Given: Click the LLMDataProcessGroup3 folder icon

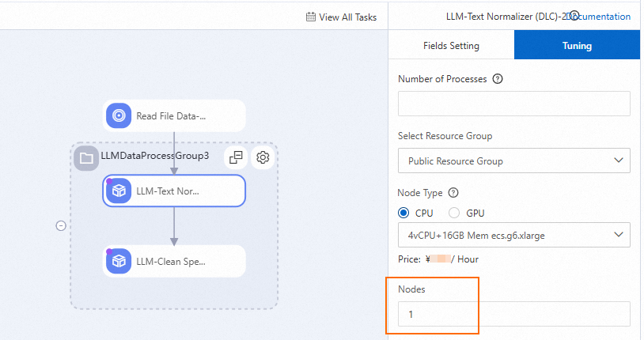Looking at the screenshot, I should [86, 157].
